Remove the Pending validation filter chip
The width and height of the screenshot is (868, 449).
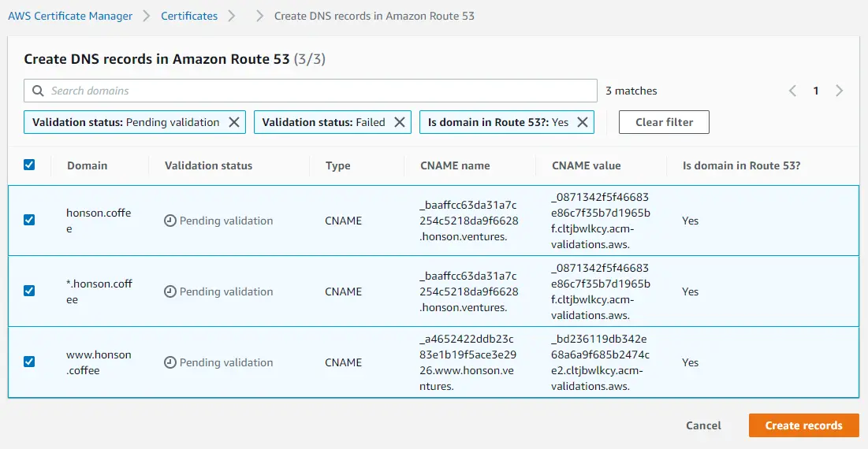[x=234, y=122]
